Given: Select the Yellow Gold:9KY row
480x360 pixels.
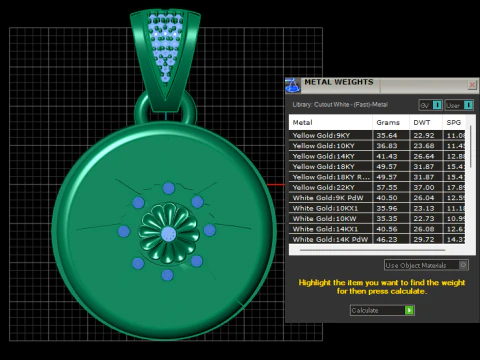Looking at the screenshot, I should point(377,135).
